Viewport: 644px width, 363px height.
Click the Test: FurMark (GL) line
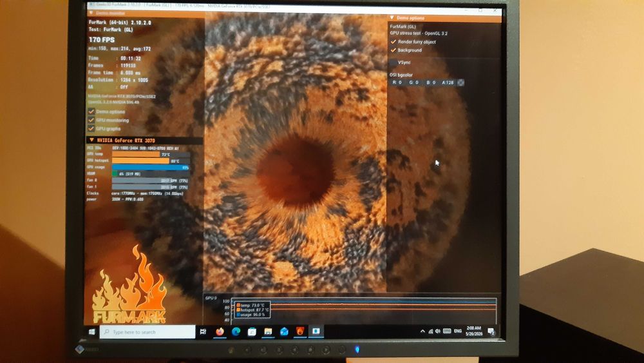click(x=111, y=30)
